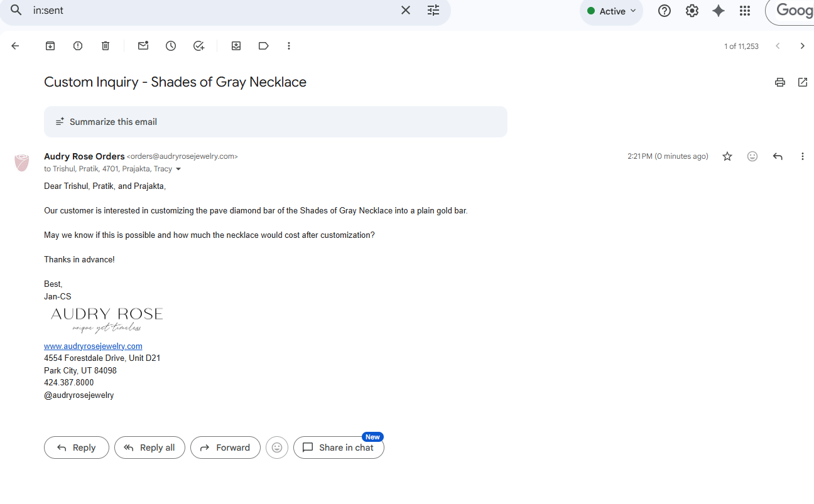The width and height of the screenshot is (814, 504).
Task: Clear the in:sent search query
Action: [x=406, y=11]
